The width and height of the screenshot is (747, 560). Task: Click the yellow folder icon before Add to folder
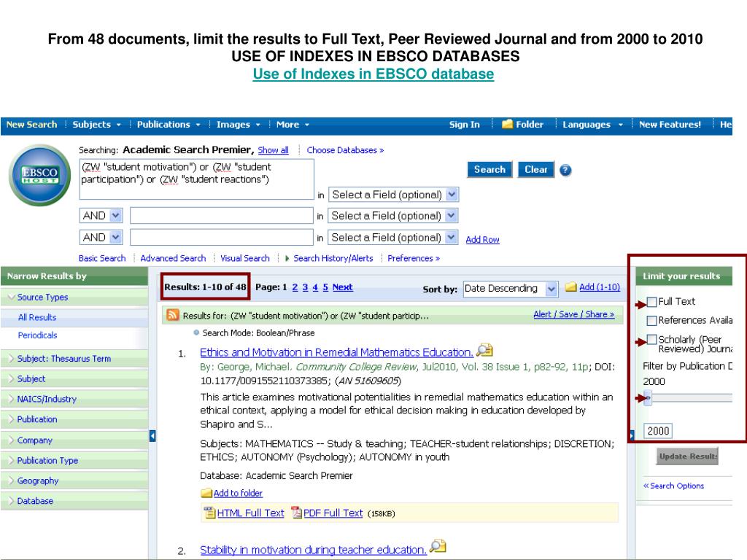pos(206,493)
